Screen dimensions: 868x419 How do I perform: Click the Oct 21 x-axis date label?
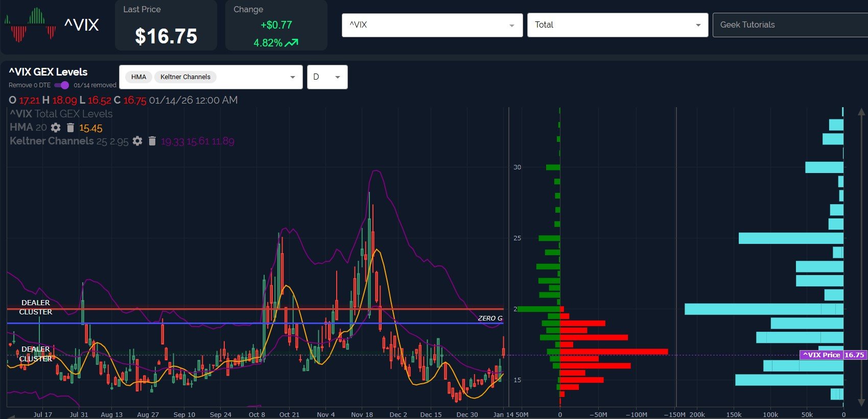289,414
